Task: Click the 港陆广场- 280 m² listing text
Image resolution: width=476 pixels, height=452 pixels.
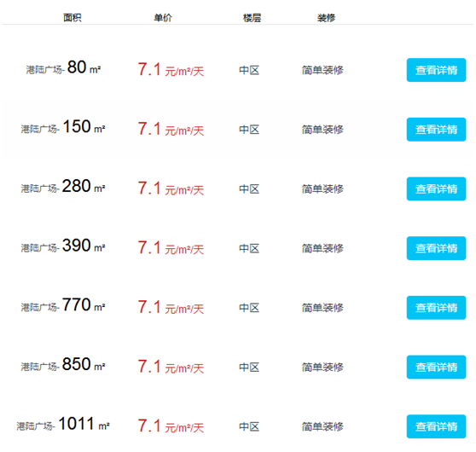Action: click(x=63, y=187)
